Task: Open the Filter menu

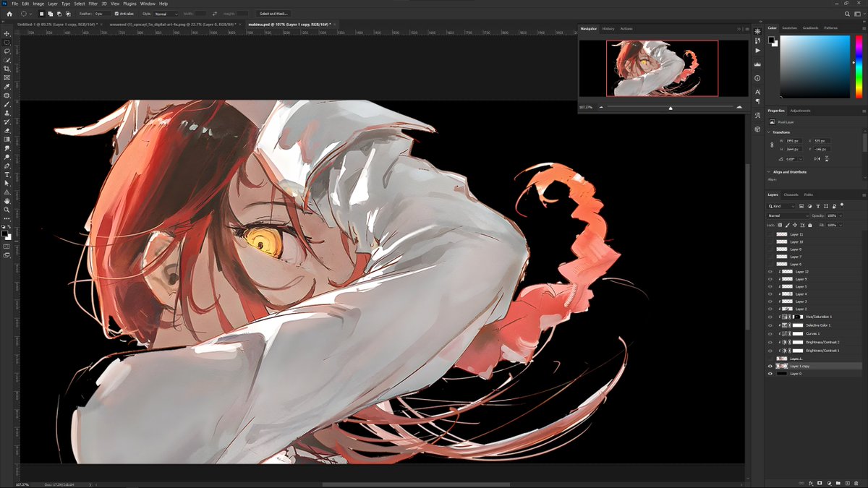Action: 92,3
